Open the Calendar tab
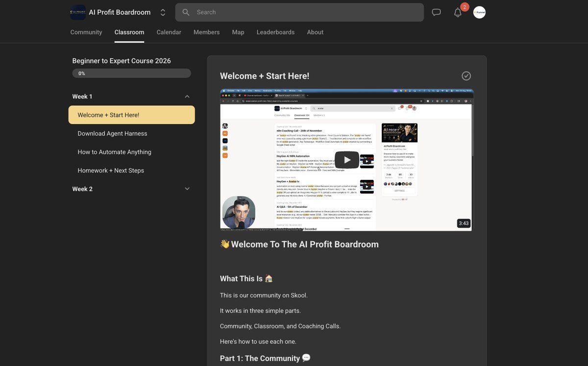 point(169,32)
